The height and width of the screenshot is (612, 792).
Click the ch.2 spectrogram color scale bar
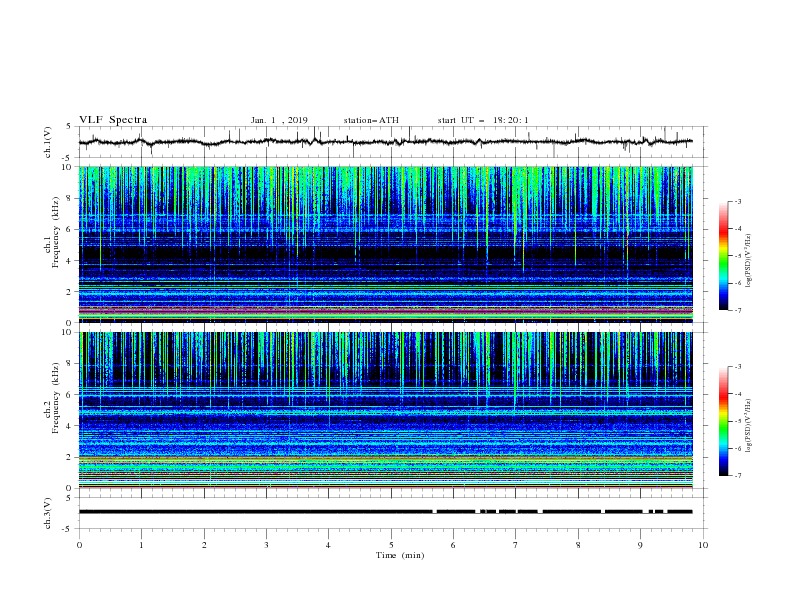[723, 421]
